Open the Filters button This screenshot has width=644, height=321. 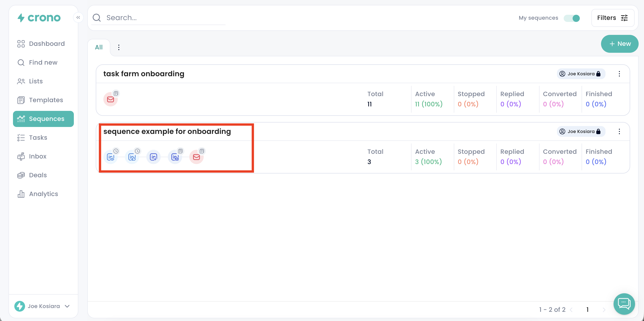point(612,18)
